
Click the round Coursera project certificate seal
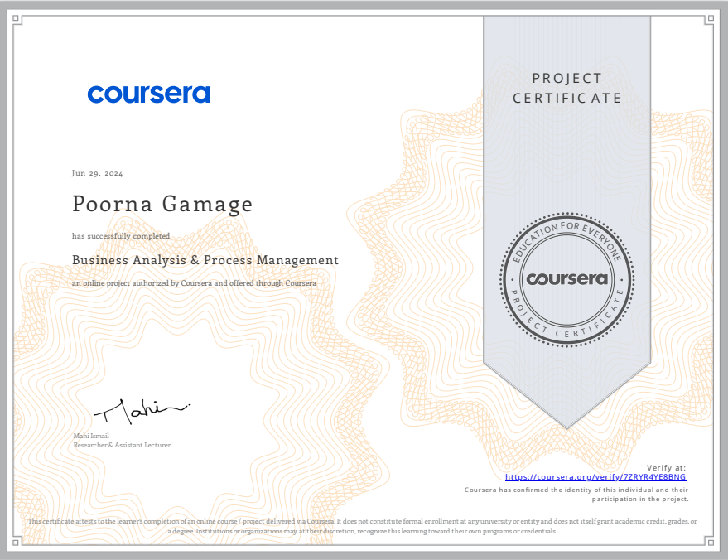[x=566, y=279]
